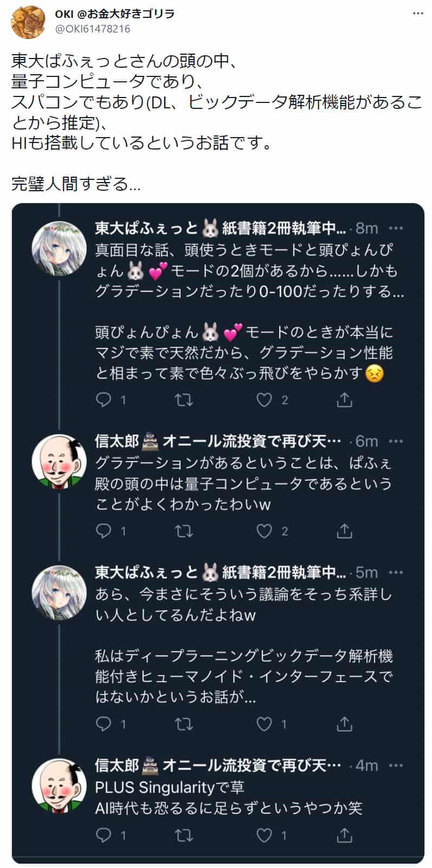Reply to 信太郎's 6m tweet
Screen dimensions: 432x868
coord(103,531)
